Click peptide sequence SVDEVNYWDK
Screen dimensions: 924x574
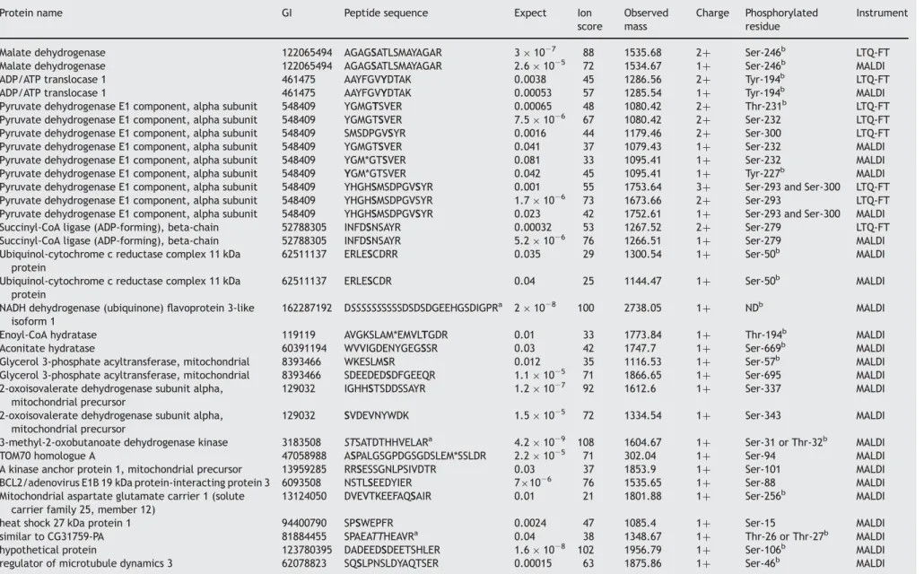click(x=376, y=415)
